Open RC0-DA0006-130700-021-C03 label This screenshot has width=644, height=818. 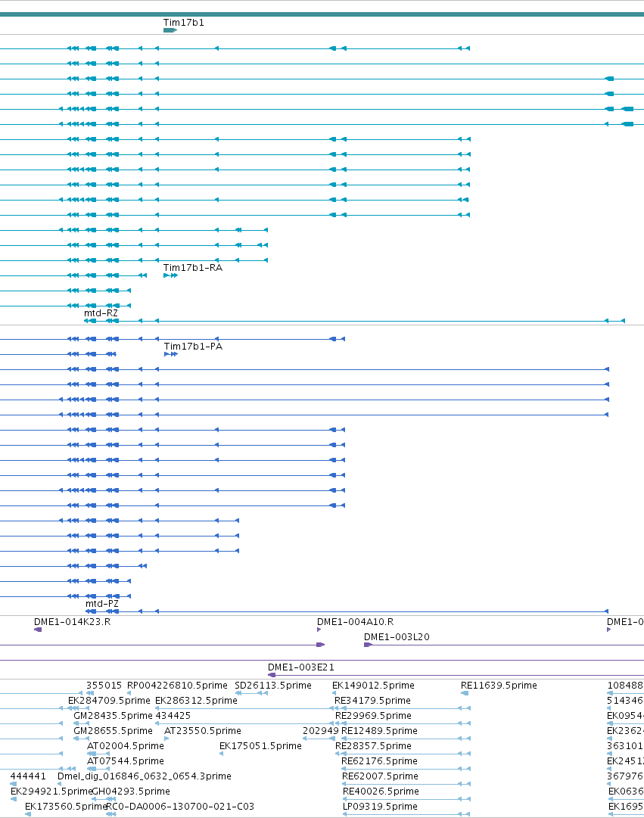click(x=180, y=807)
